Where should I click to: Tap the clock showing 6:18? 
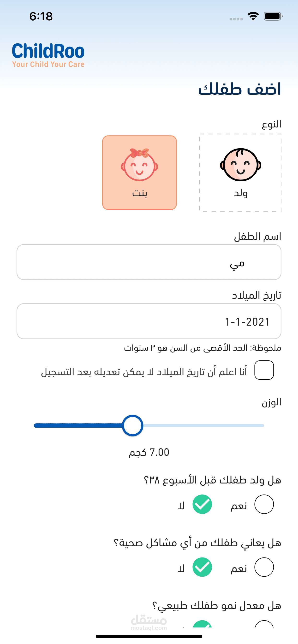click(41, 17)
